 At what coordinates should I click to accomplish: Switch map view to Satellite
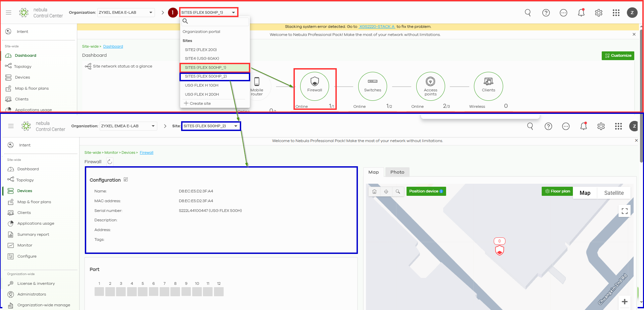coord(614,193)
